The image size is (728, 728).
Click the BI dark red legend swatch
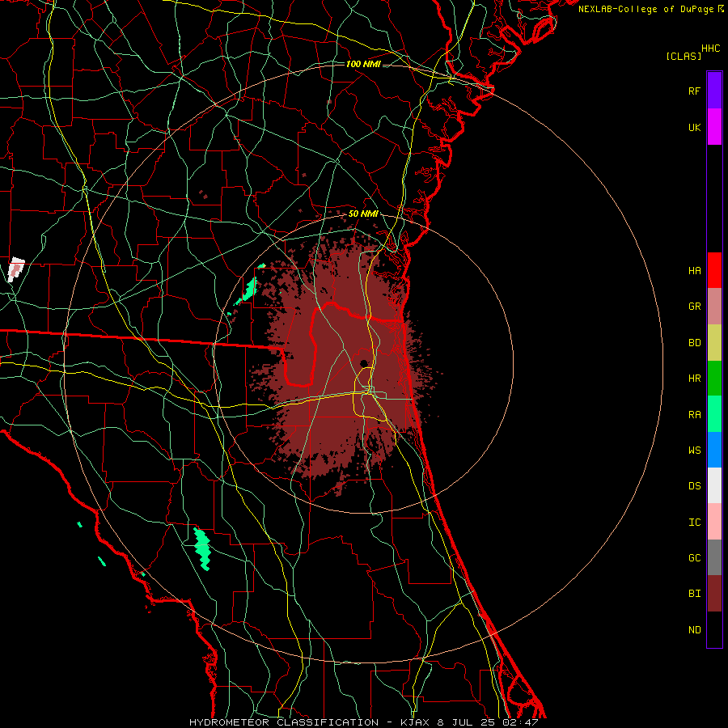point(714,594)
